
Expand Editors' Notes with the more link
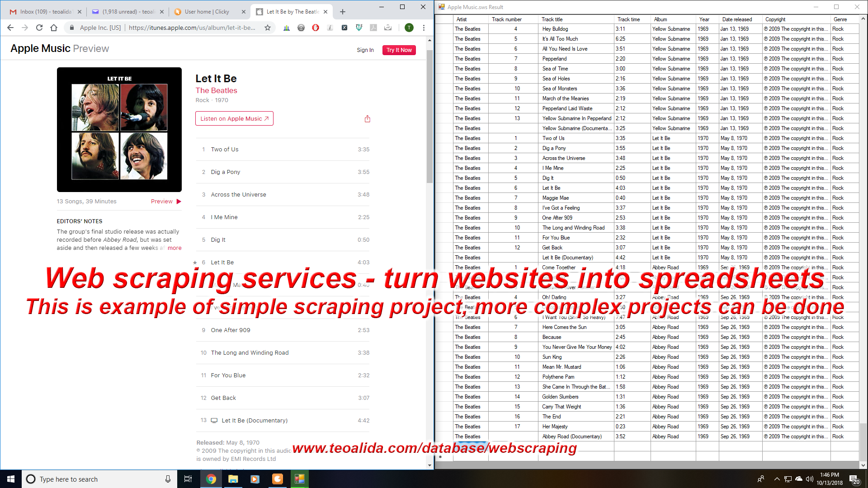(175, 248)
